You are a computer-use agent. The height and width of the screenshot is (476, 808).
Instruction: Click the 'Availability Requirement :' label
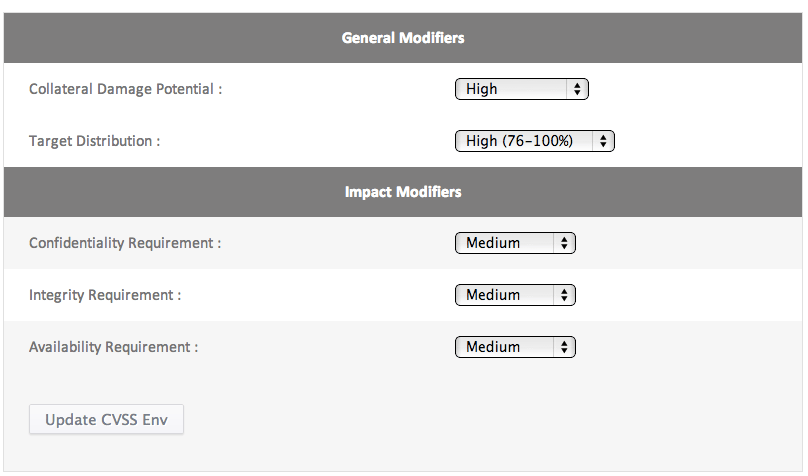(x=113, y=347)
